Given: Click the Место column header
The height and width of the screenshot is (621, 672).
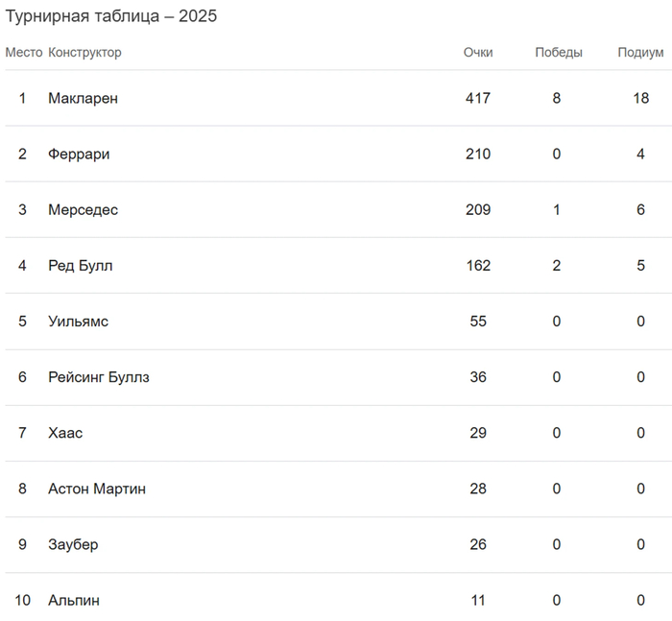Looking at the screenshot, I should (x=23, y=53).
